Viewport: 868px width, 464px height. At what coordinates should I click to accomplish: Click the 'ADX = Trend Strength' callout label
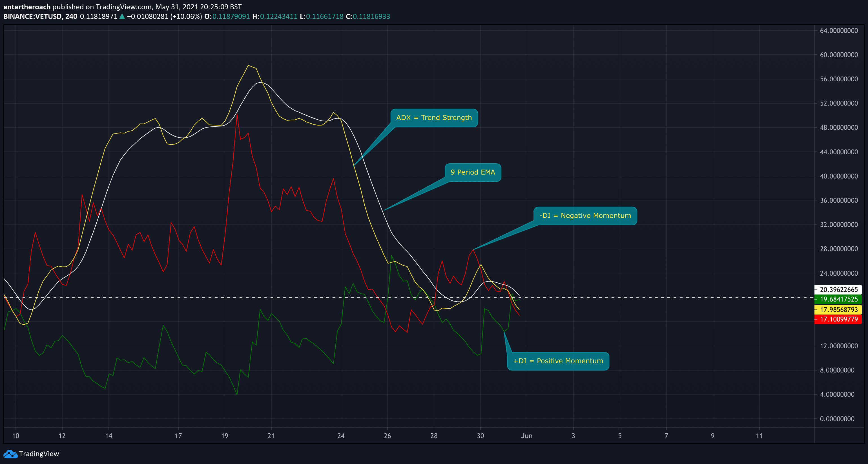point(434,118)
